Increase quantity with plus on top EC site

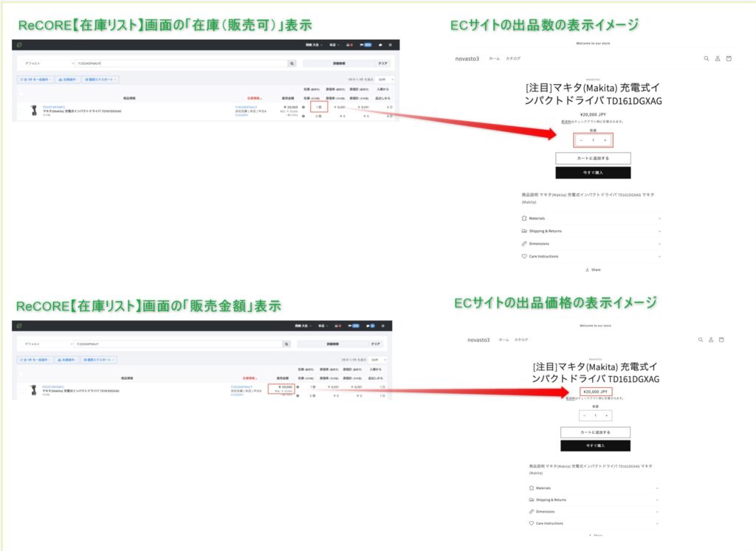coord(605,140)
